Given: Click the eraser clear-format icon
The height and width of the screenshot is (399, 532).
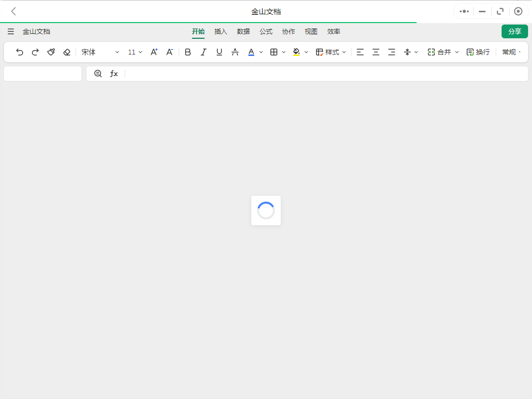Looking at the screenshot, I should coord(67,52).
